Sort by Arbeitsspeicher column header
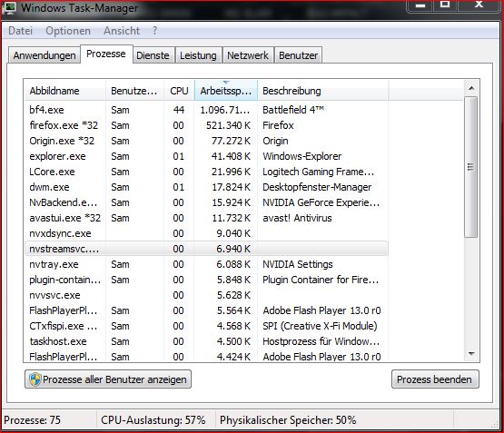504x433 pixels. (x=226, y=91)
